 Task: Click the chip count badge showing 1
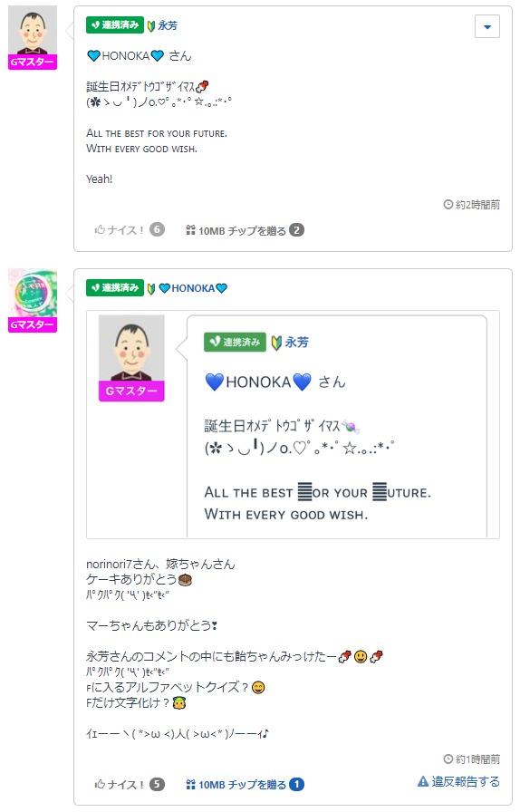tap(296, 785)
